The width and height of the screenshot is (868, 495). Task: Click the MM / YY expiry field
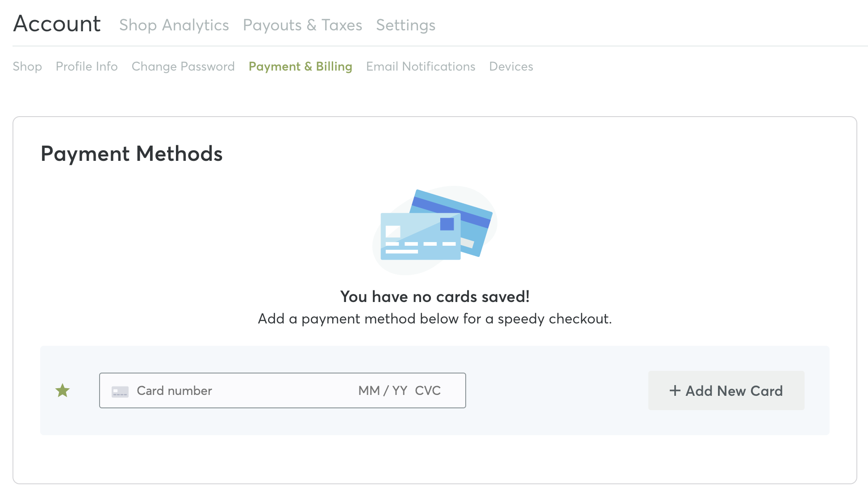click(383, 391)
